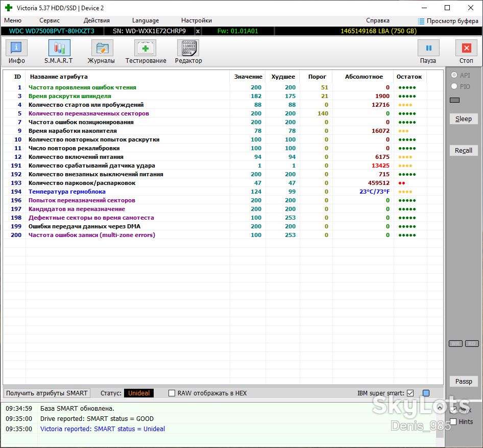Close the serial number field with x
Viewport: 483px width, 448px height.
[198, 31]
